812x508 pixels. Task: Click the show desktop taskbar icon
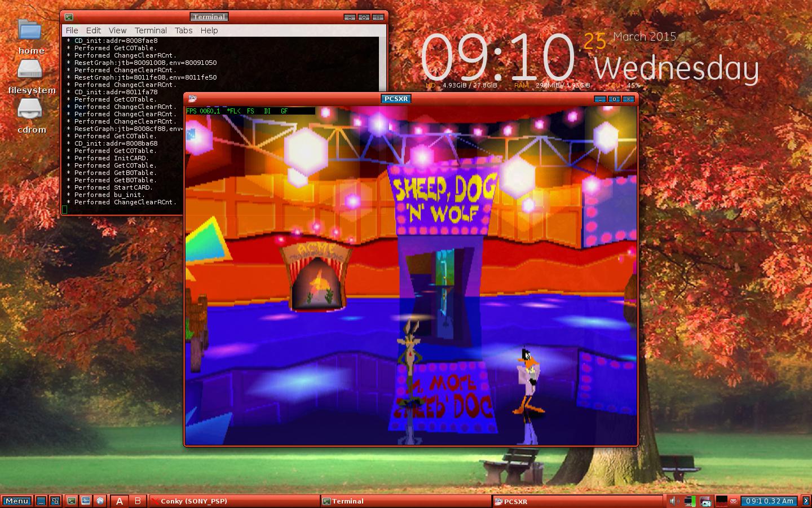tap(41, 501)
